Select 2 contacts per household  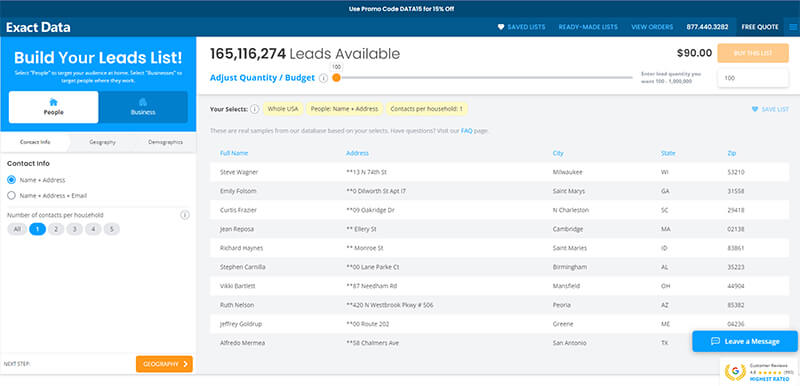[56, 229]
